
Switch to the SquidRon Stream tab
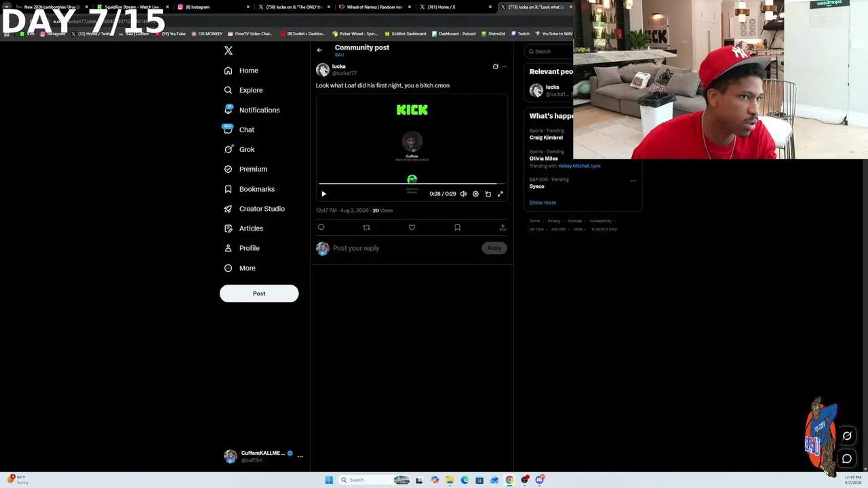coord(133,7)
